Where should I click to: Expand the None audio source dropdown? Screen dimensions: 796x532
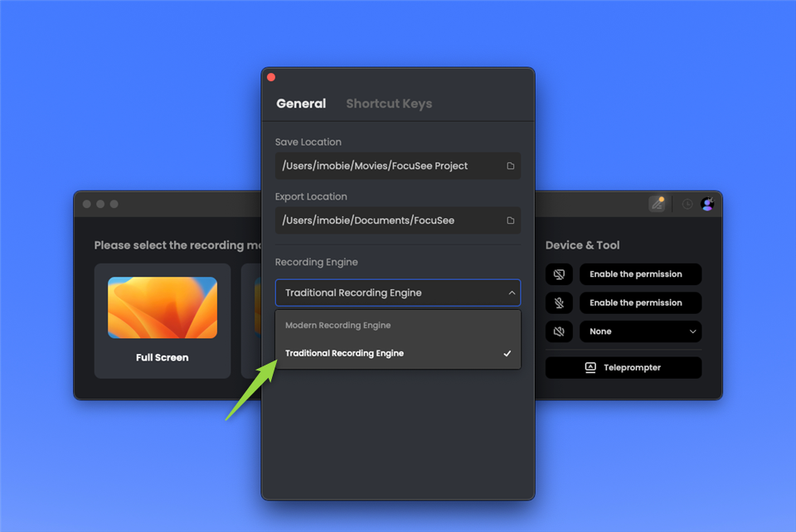click(x=640, y=331)
